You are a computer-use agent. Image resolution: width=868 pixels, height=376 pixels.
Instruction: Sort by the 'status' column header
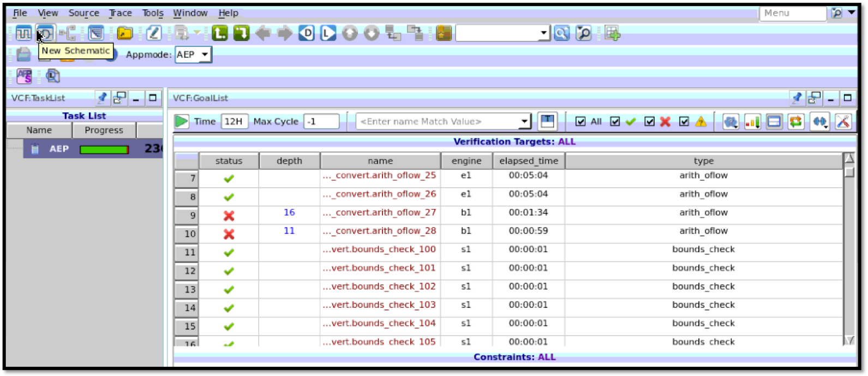point(229,161)
